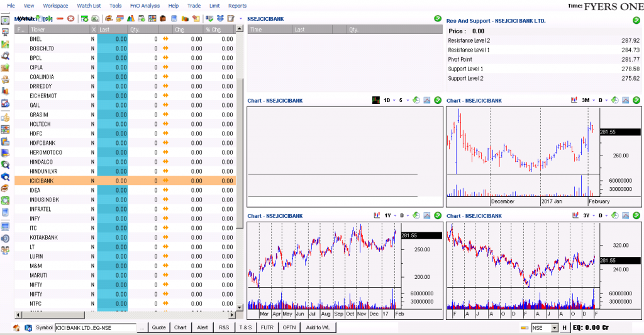
Task: Click the watchlist vertical scrollbar up arrow
Action: click(x=240, y=29)
